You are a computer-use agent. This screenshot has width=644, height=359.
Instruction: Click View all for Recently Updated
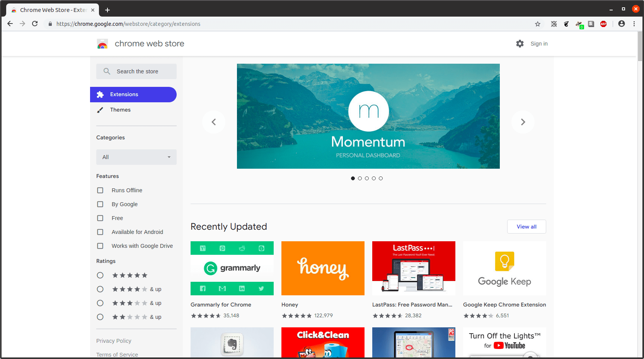[x=526, y=227]
